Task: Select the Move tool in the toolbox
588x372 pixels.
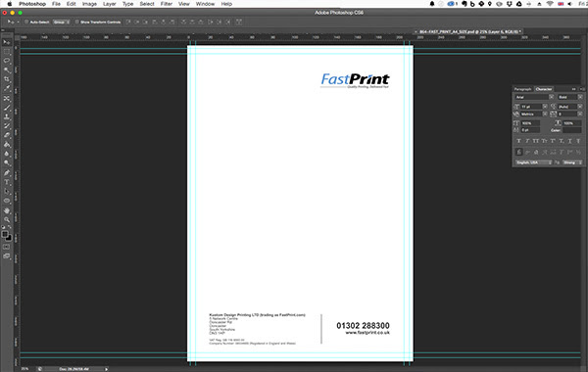Action: click(7, 42)
